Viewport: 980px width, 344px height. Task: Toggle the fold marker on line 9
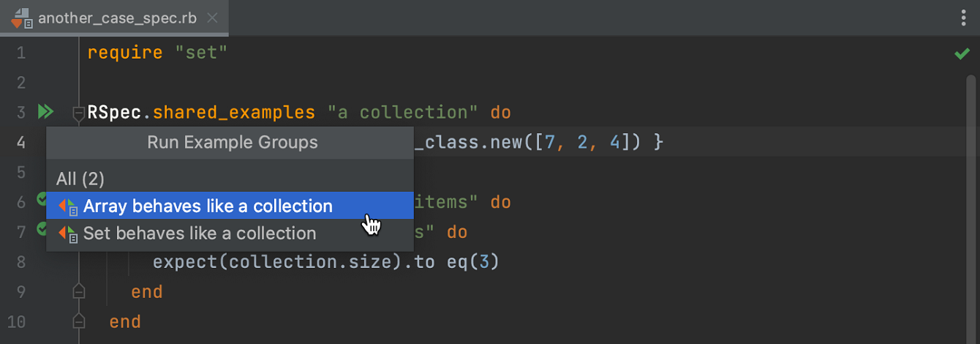click(78, 292)
